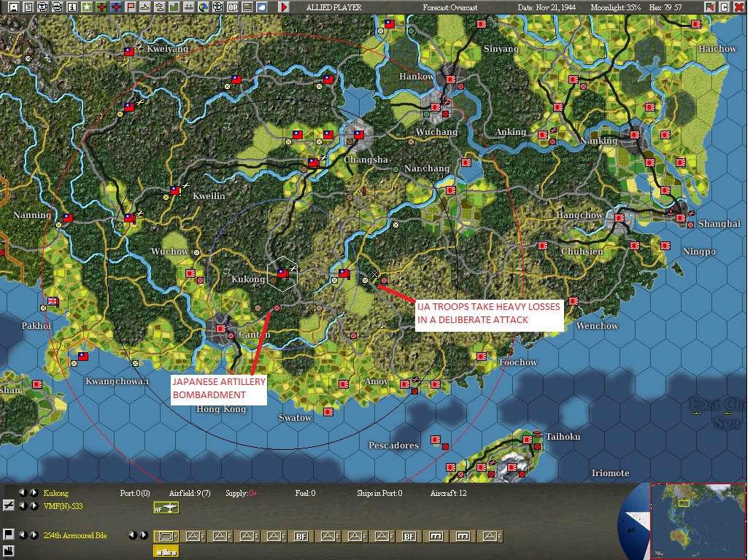This screenshot has width=753, height=560.
Task: Click the Chinese flag at Kweiyang
Action: pos(128,51)
